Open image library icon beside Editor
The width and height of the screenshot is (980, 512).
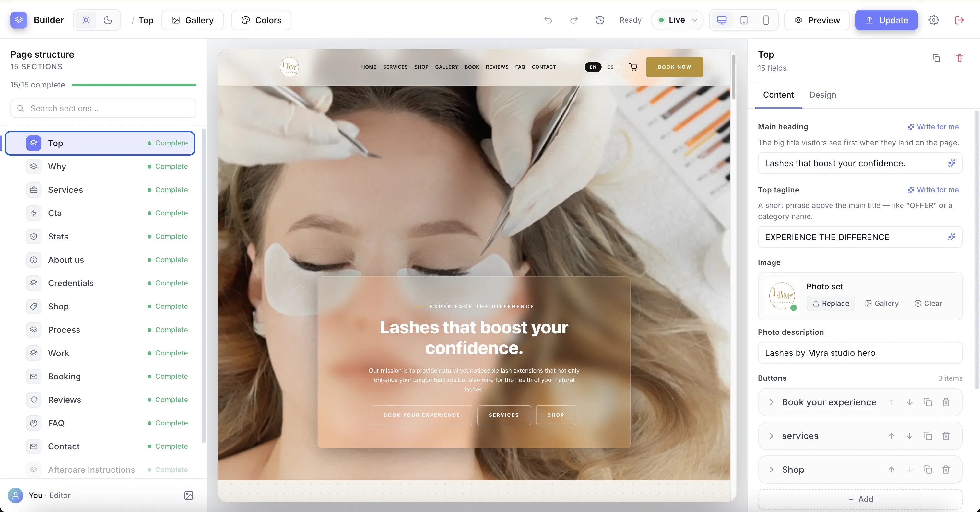(189, 495)
